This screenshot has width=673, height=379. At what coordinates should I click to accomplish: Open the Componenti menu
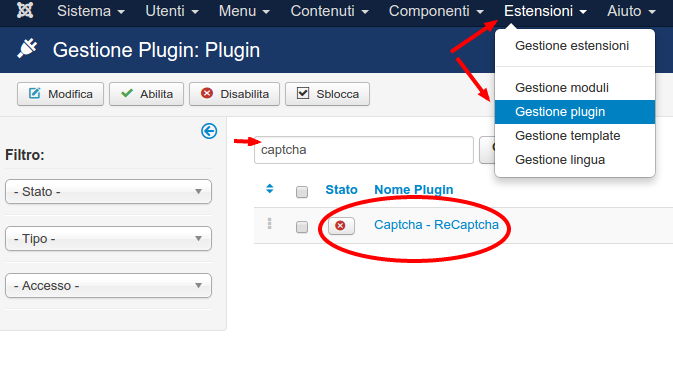click(436, 11)
